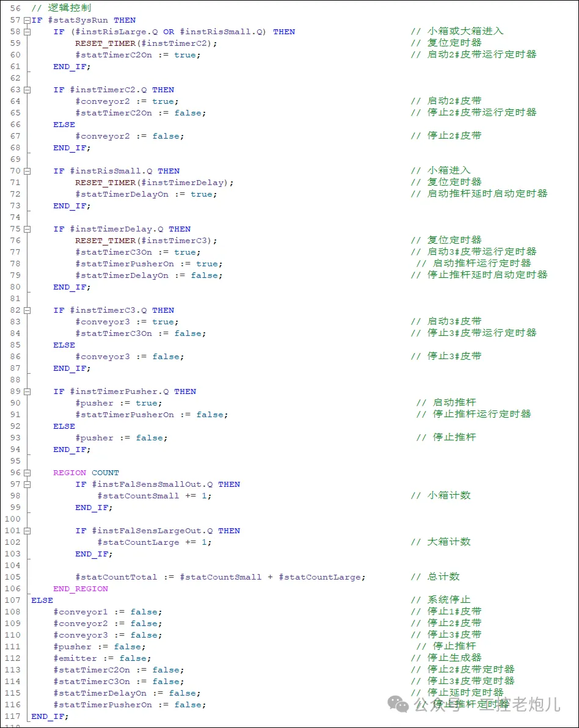Screen dimensions: 579x728
Task: Click '#statTimerC3On := true;' on line 77
Action: (x=138, y=253)
